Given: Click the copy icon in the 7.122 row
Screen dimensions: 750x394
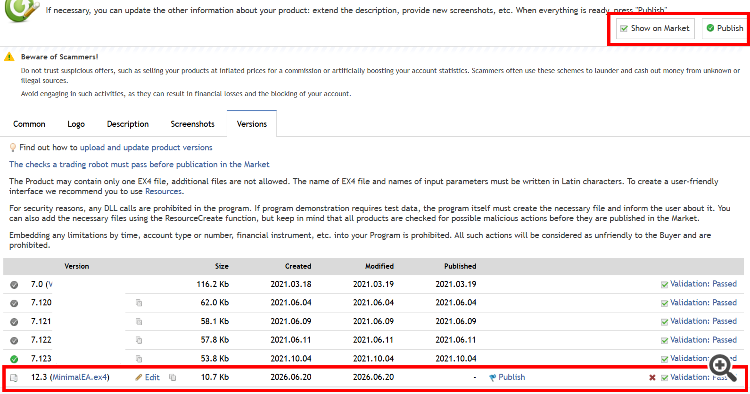Looking at the screenshot, I should point(139,340).
